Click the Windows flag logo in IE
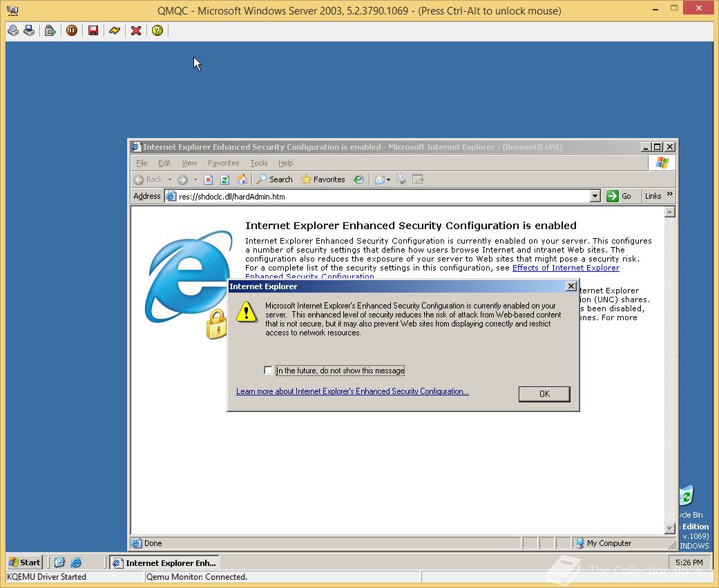 click(x=662, y=163)
